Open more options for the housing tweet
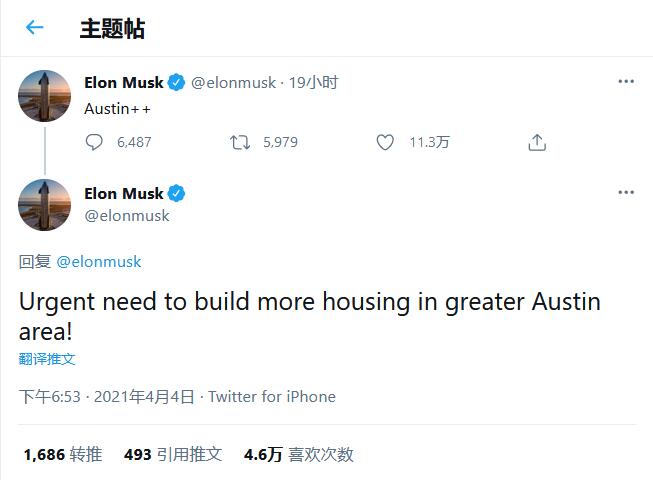653x480 pixels. click(x=626, y=192)
